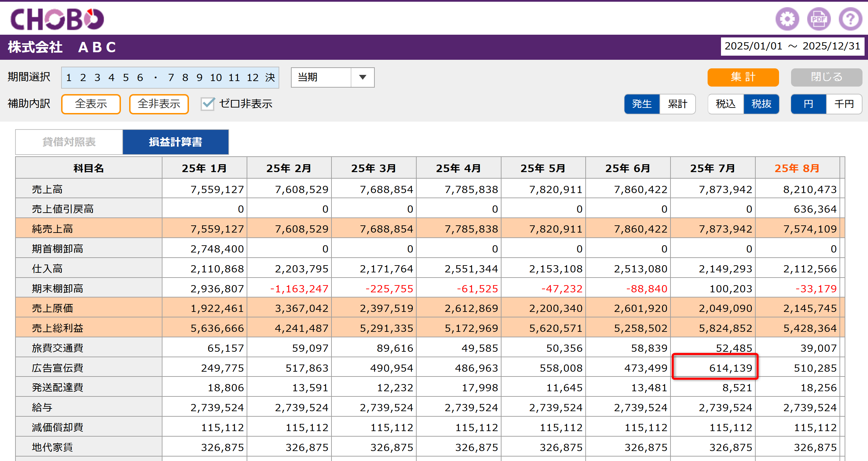Click the 閉じる button
868x461 pixels.
(826, 77)
